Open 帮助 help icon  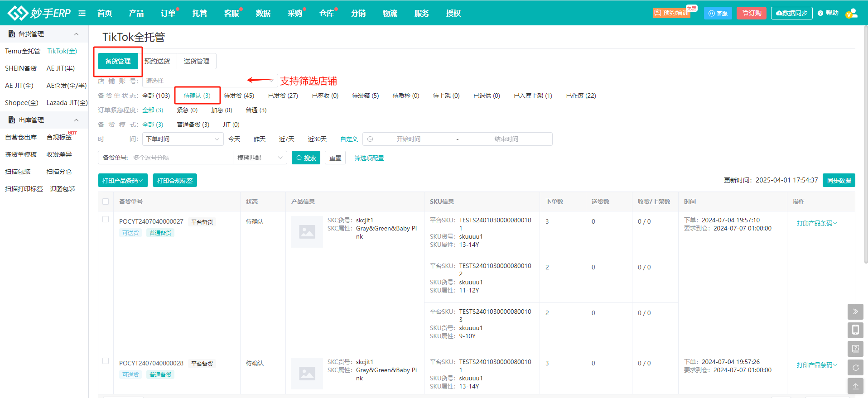(x=828, y=13)
